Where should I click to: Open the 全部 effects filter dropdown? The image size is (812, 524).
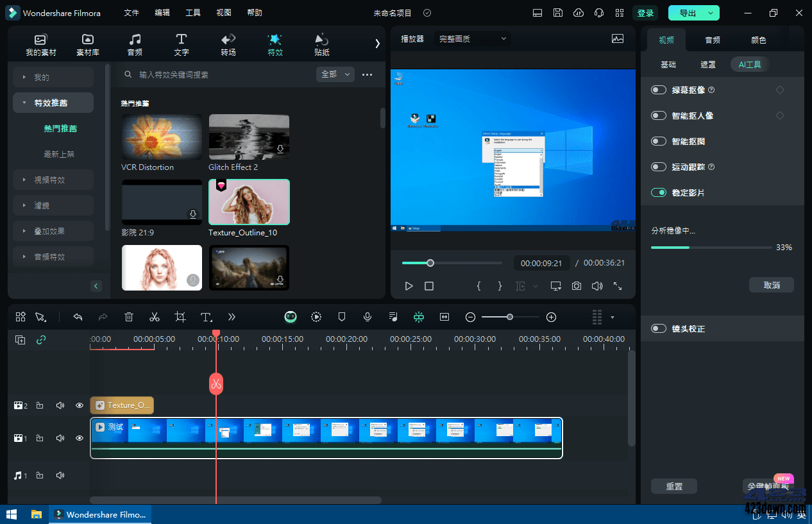(x=335, y=74)
